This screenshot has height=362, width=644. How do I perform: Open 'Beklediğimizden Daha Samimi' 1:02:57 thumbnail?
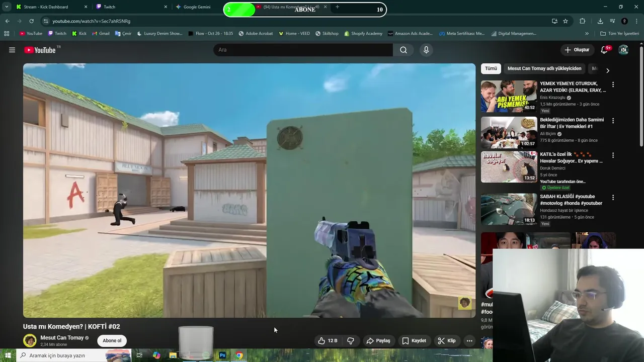509,133
